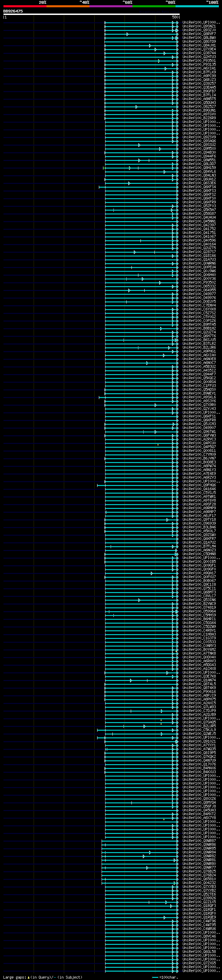Screen dimensions: 222x980
Task: Click the orange ~40% identity legend segment
Action: (68, 6)
